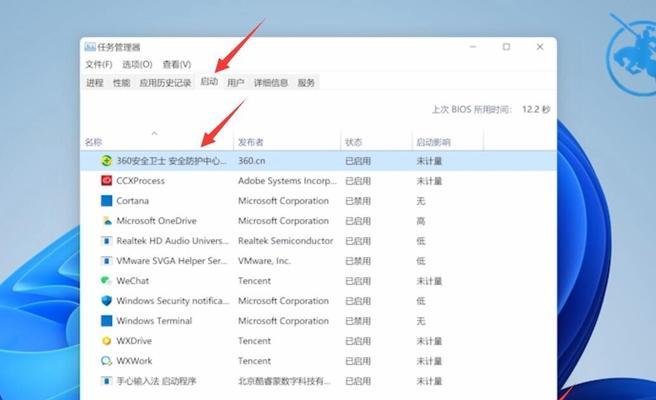The width and height of the screenshot is (656, 400).
Task: Click OneDrive's 高 startup impact cell
Action: [421, 221]
